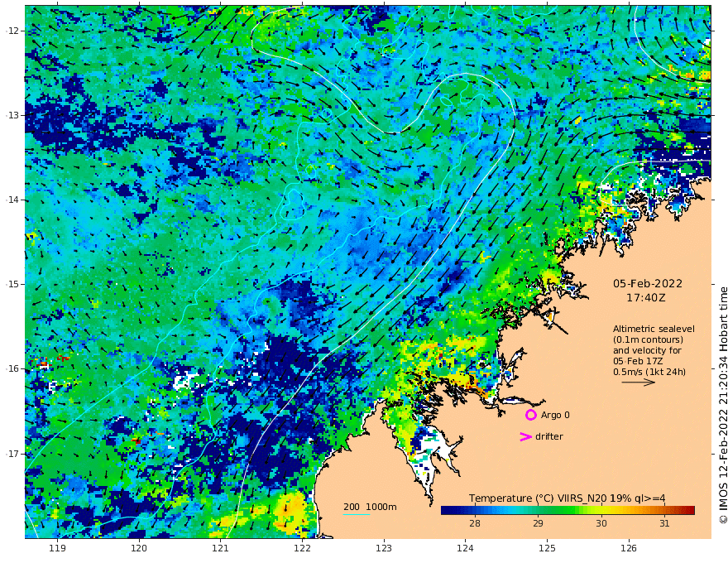The height and width of the screenshot is (563, 728).
Task: Click the text '05-Feb 17Z'
Action: click(638, 361)
